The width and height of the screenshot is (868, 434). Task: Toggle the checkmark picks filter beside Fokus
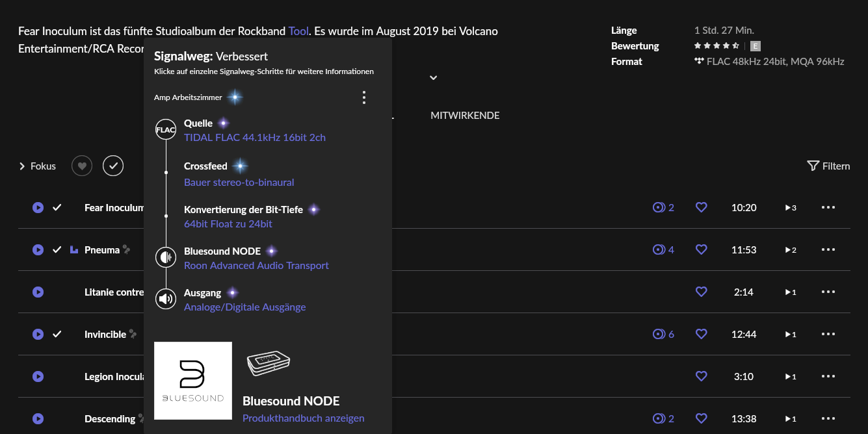(113, 166)
